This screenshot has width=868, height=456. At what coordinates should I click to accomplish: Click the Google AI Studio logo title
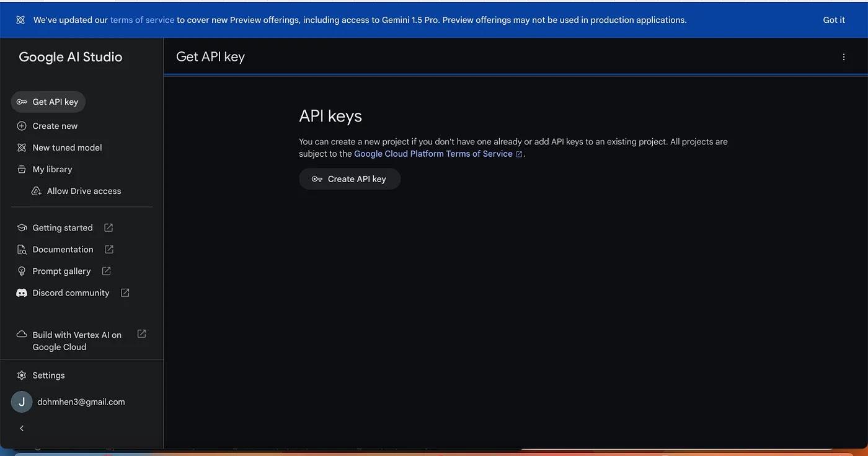click(71, 56)
